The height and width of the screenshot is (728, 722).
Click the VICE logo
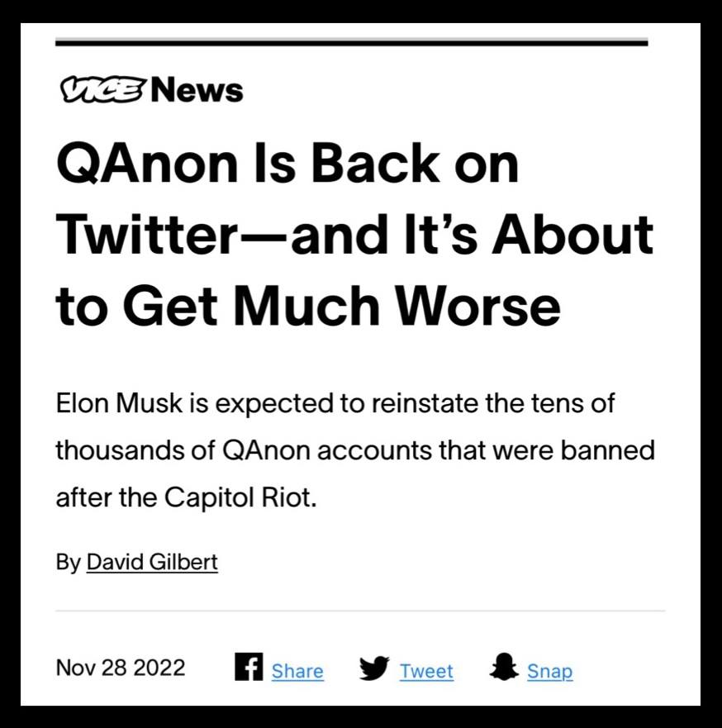pos(102,90)
